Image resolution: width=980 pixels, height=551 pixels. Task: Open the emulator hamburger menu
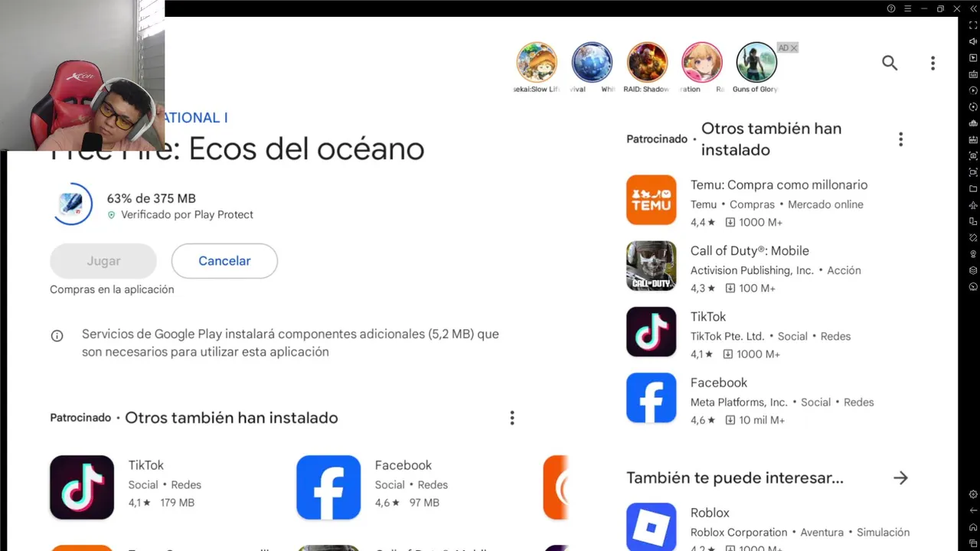coord(907,8)
